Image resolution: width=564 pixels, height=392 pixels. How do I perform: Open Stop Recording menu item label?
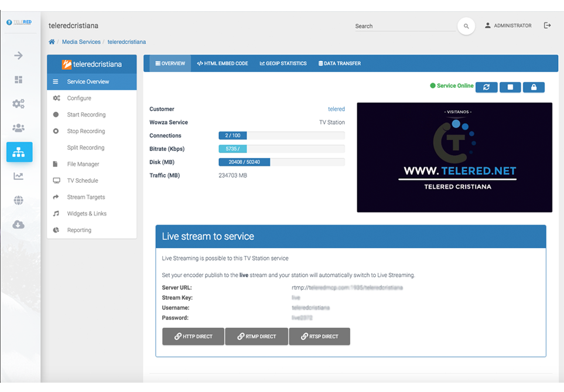[x=86, y=131]
